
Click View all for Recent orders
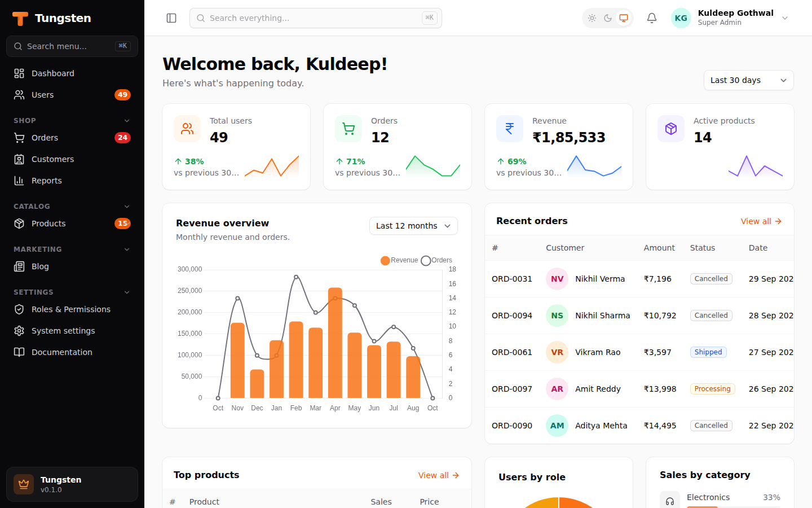pos(761,221)
